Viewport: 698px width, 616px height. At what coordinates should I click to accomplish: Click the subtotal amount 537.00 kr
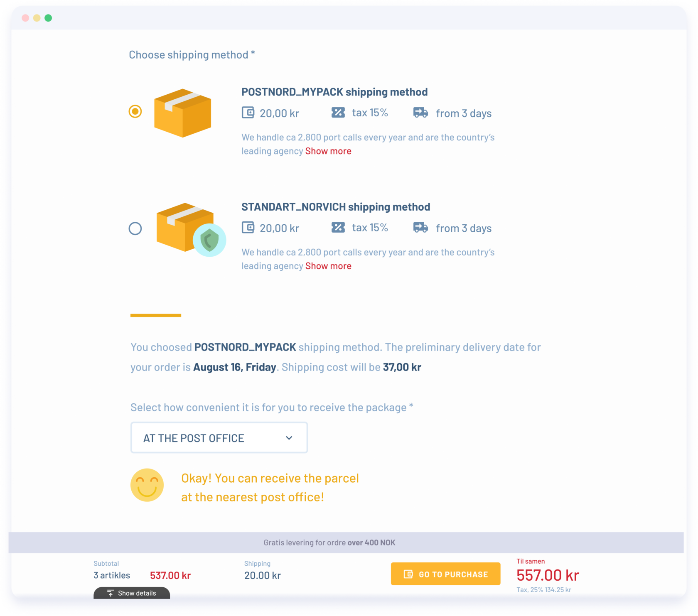pyautogui.click(x=170, y=576)
